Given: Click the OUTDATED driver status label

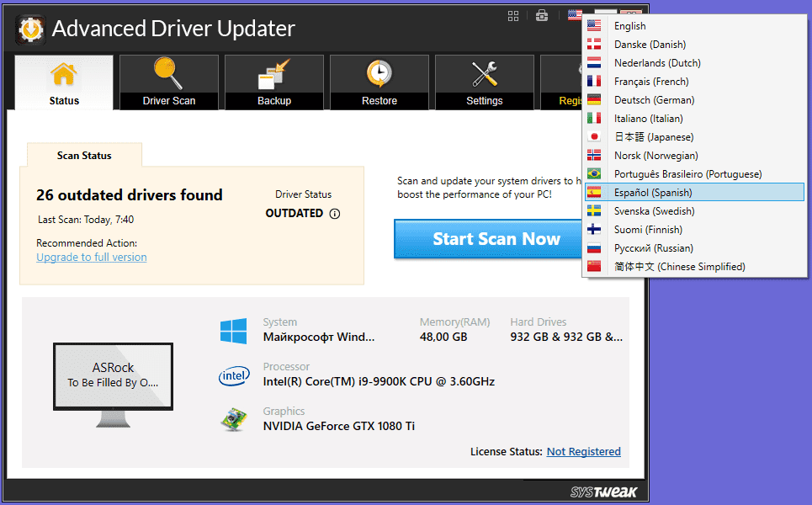Looking at the screenshot, I should [x=295, y=214].
